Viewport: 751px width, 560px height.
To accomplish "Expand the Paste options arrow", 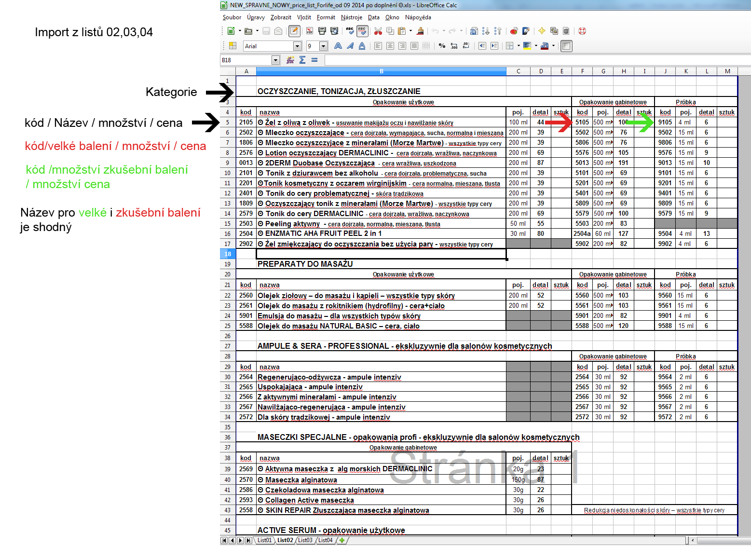I will tap(410, 31).
